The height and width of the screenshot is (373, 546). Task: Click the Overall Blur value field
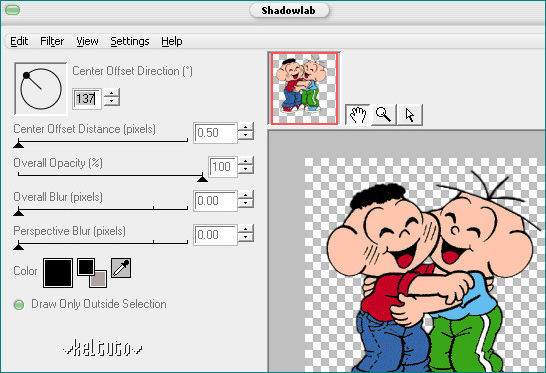tap(215, 201)
